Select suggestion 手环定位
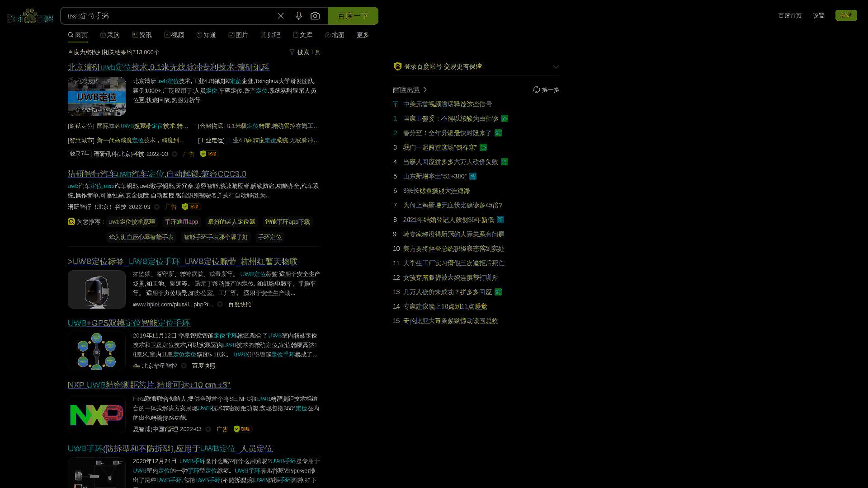The width and height of the screenshot is (868, 488). click(x=270, y=237)
